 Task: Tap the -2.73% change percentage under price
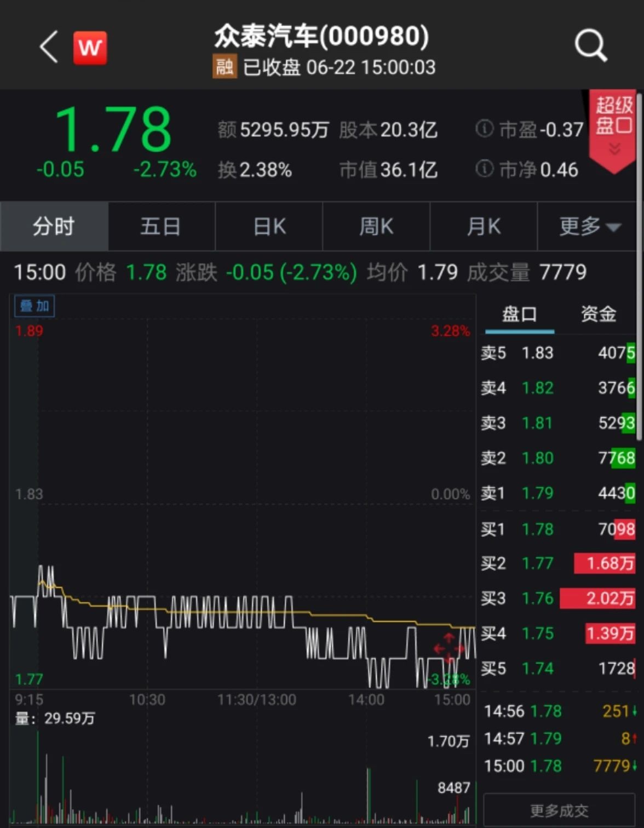pyautogui.click(x=165, y=169)
